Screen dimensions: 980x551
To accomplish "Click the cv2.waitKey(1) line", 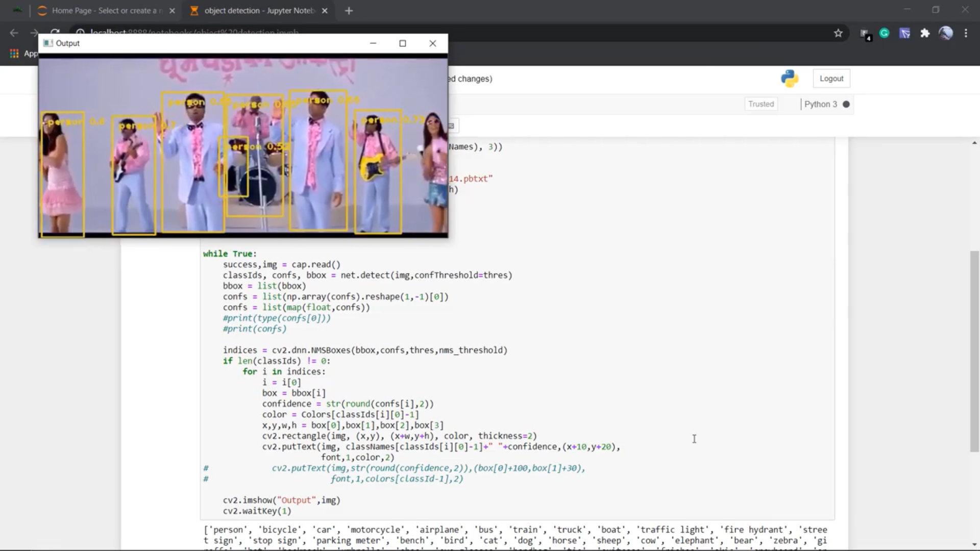I will tap(257, 511).
